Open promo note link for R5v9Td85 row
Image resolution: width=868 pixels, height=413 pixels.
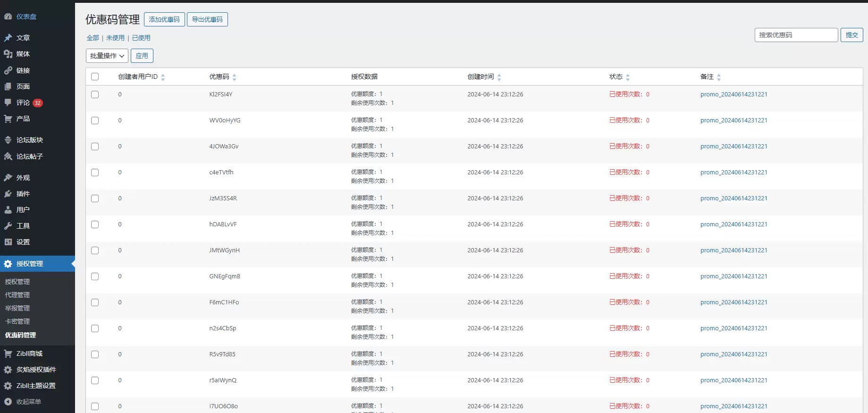coord(734,354)
